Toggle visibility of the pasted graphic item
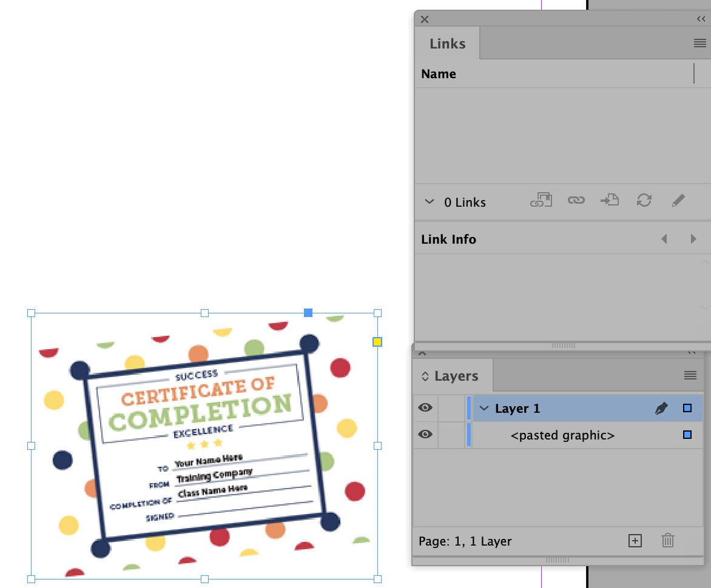 [x=425, y=435]
